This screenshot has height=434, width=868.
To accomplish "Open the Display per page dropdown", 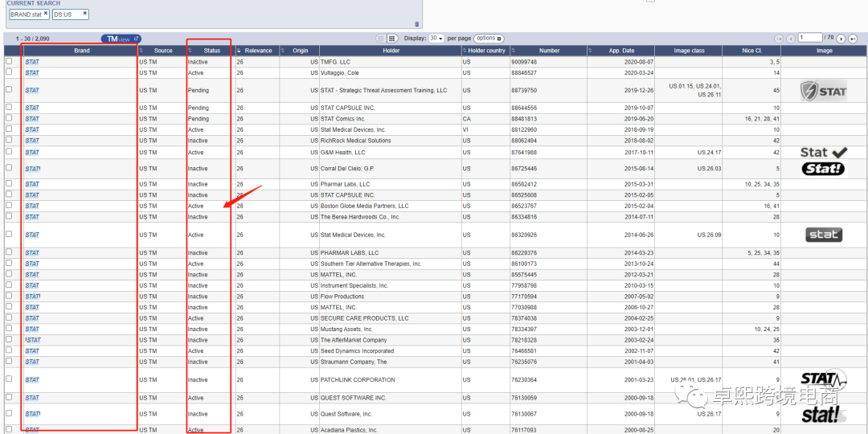I will tap(437, 39).
